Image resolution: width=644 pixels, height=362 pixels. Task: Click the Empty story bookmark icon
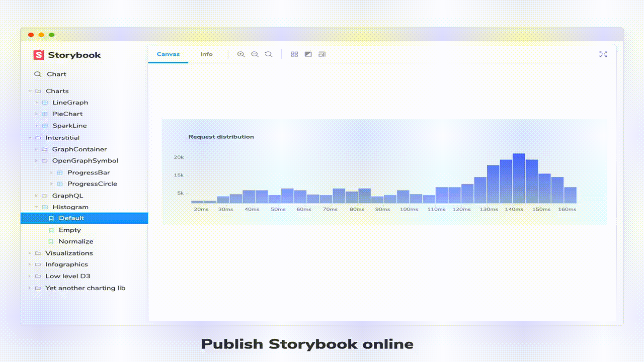[51, 230]
